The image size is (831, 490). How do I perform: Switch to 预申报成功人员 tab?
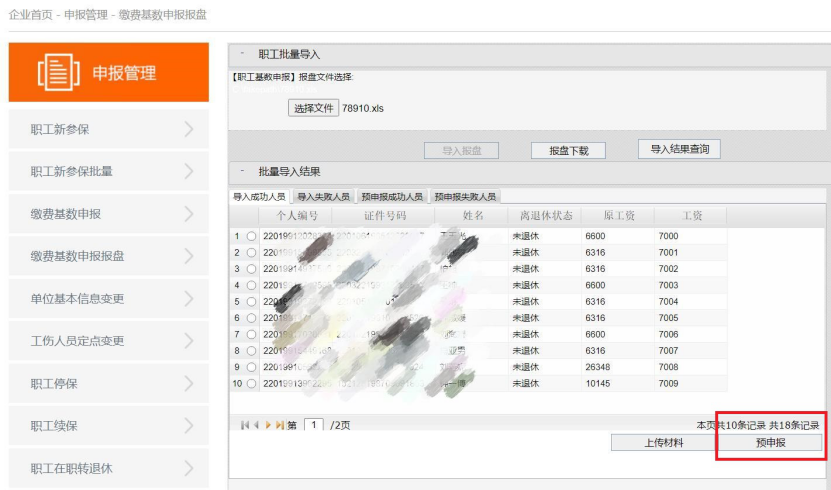pyautogui.click(x=392, y=197)
